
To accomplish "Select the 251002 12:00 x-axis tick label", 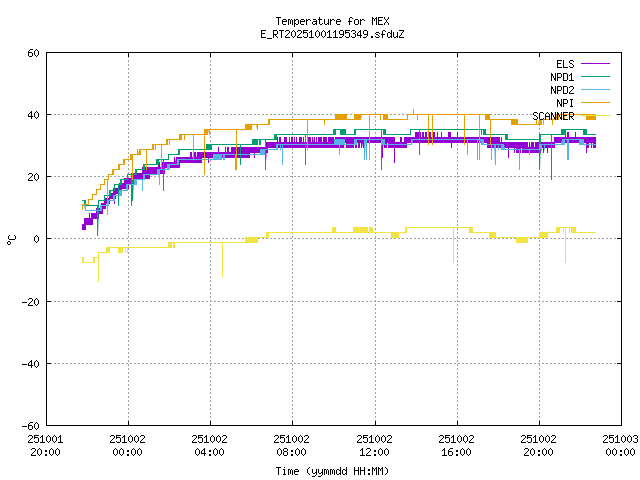I will pyautogui.click(x=374, y=445).
